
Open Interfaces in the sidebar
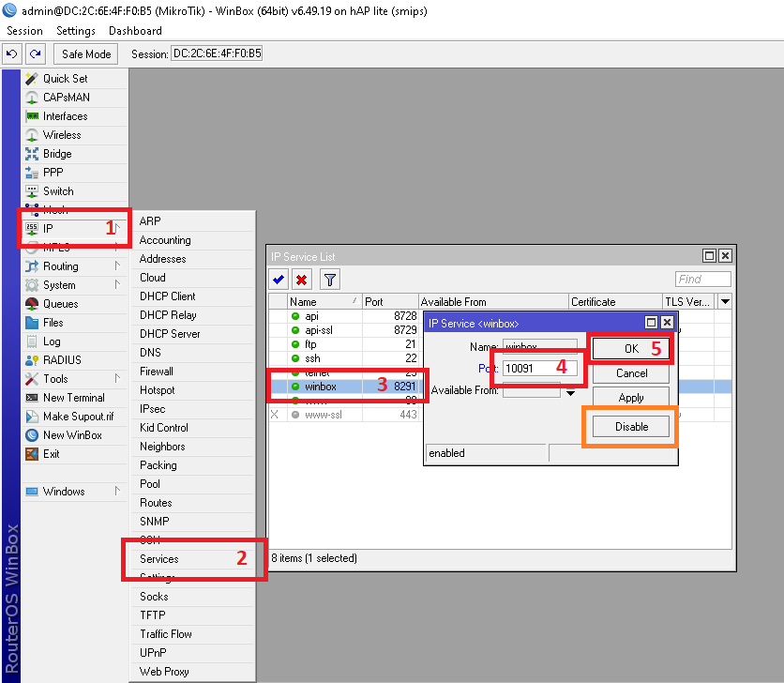click(x=65, y=116)
